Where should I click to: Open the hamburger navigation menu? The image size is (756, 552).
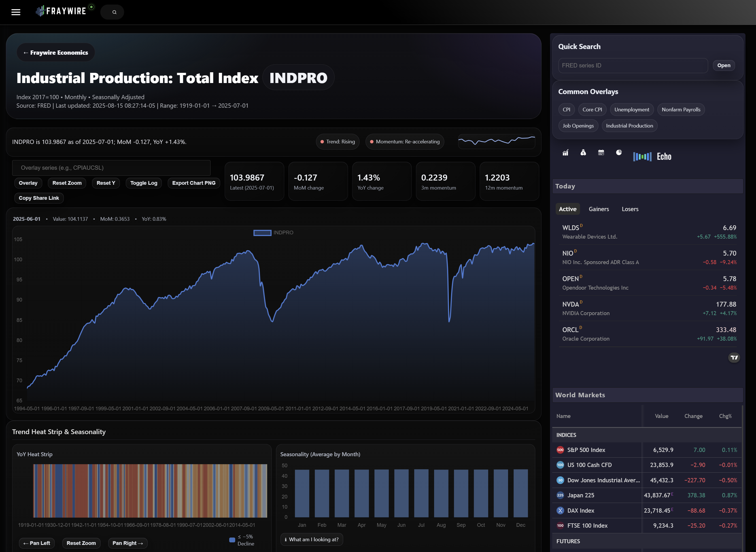pos(16,12)
